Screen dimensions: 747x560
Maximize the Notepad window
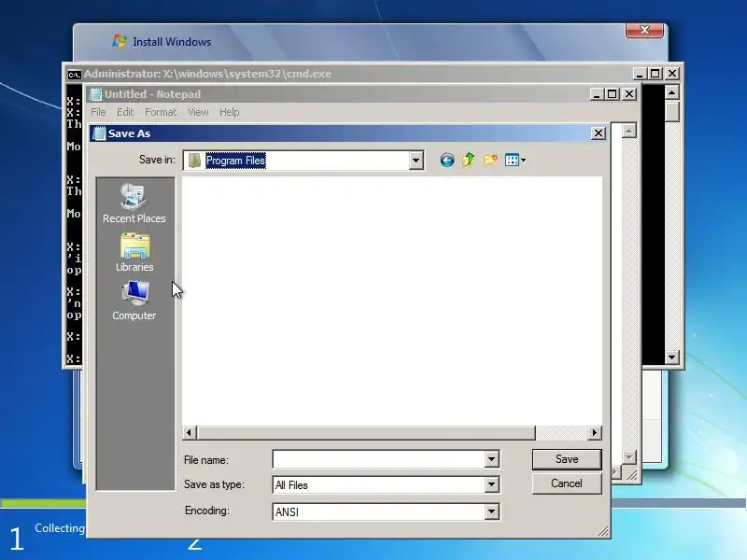[x=613, y=94]
